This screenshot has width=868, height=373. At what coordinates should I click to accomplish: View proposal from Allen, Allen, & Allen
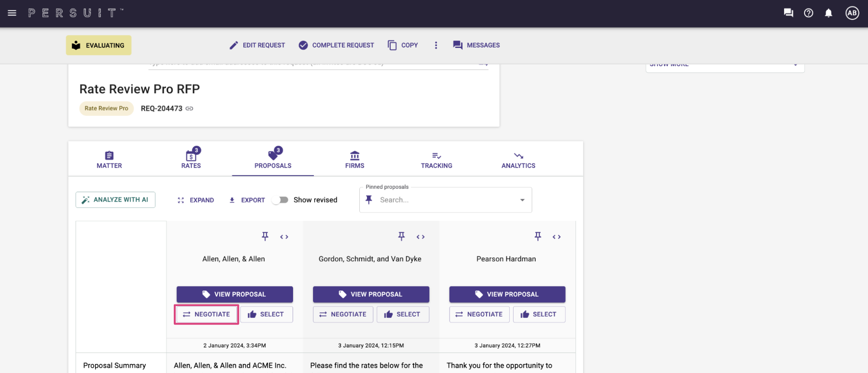point(235,294)
